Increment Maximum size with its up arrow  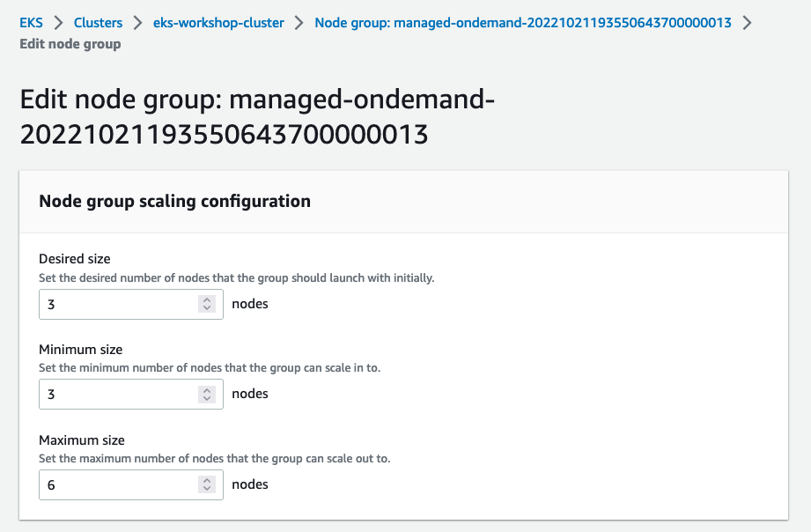pos(205,481)
